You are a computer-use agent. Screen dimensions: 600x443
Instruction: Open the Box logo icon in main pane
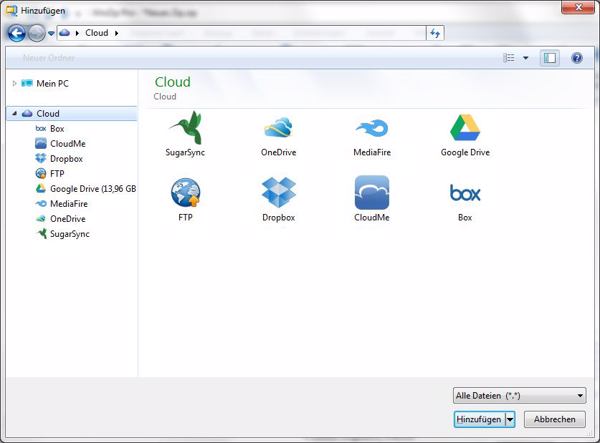click(x=465, y=193)
